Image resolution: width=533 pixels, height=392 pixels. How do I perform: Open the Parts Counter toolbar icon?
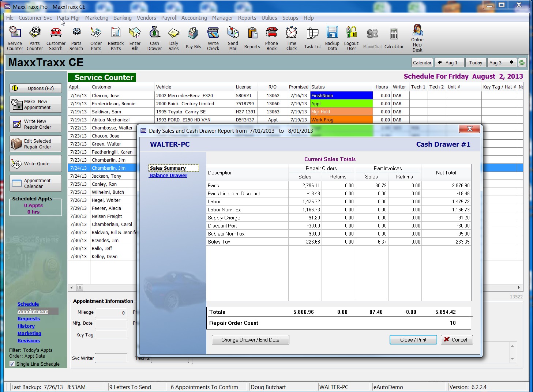pos(35,38)
